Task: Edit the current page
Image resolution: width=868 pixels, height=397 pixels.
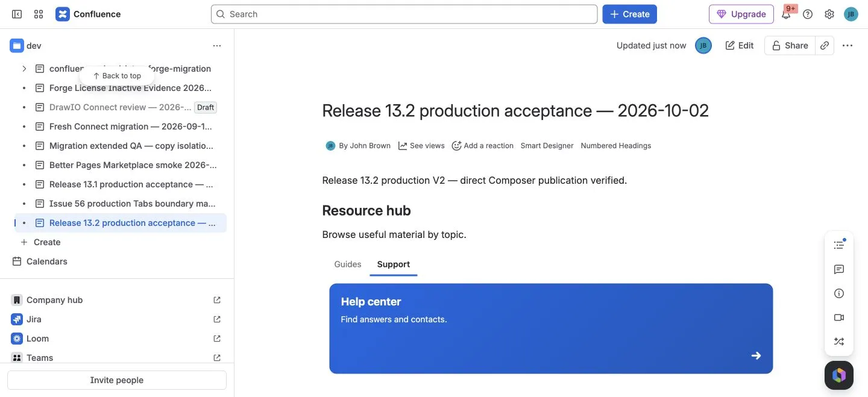Action: [740, 45]
